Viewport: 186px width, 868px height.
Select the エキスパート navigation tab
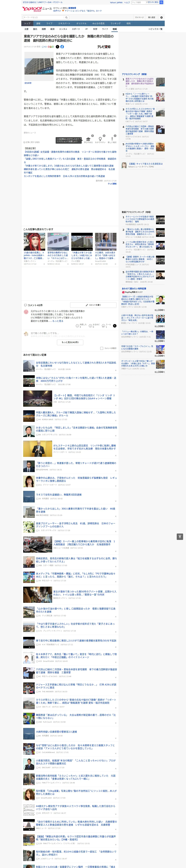click(x=64, y=24)
